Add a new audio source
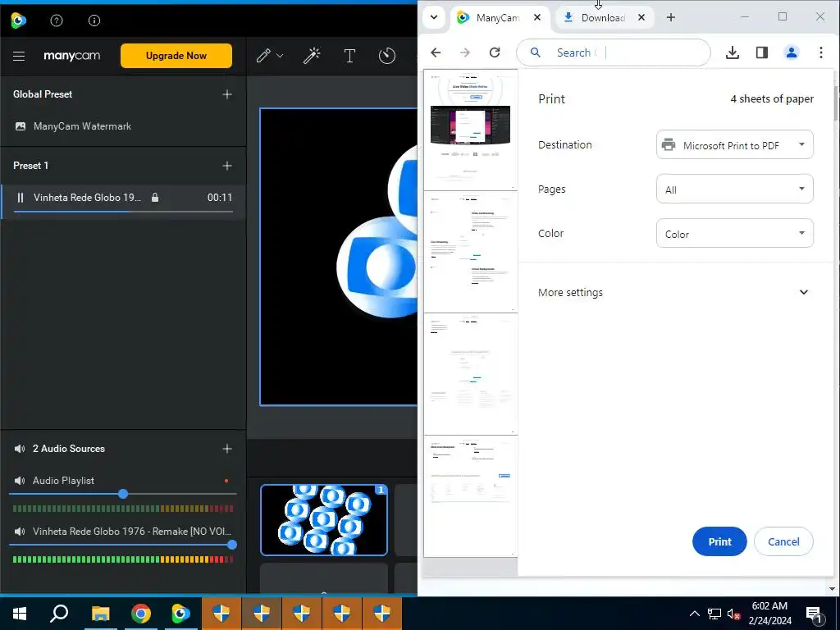Image resolution: width=840 pixels, height=630 pixels. pyautogui.click(x=227, y=449)
